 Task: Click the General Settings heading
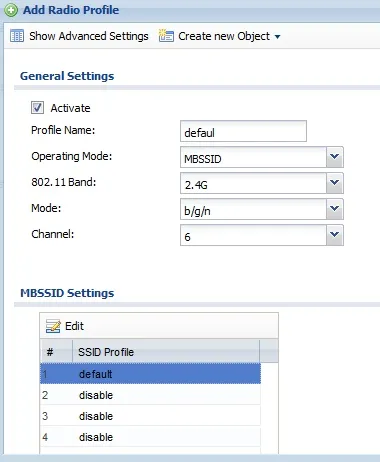(x=67, y=76)
